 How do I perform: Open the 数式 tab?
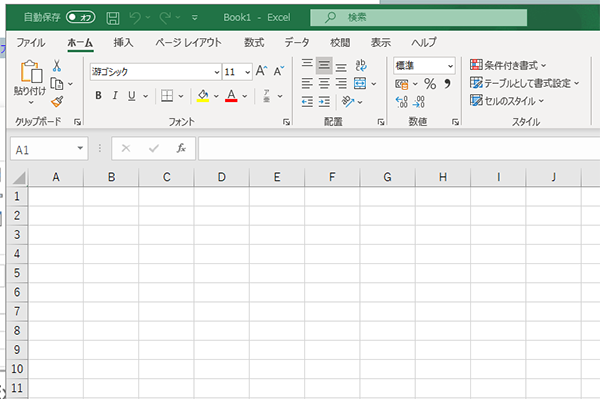[x=254, y=42]
